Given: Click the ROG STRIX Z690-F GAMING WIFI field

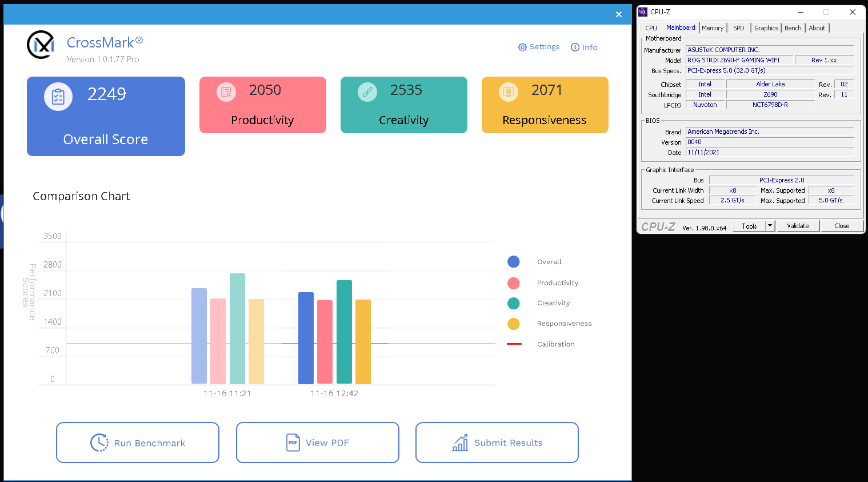Looking at the screenshot, I should 739,60.
